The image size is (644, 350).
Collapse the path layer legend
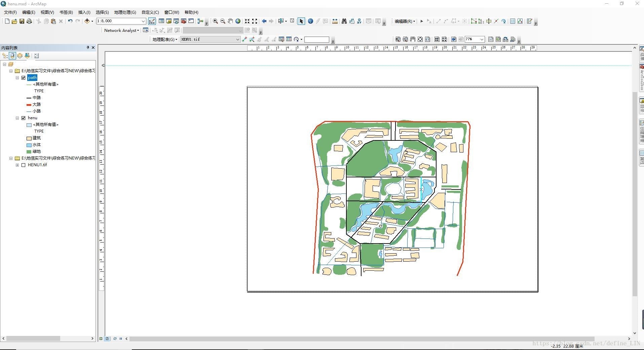pos(17,78)
